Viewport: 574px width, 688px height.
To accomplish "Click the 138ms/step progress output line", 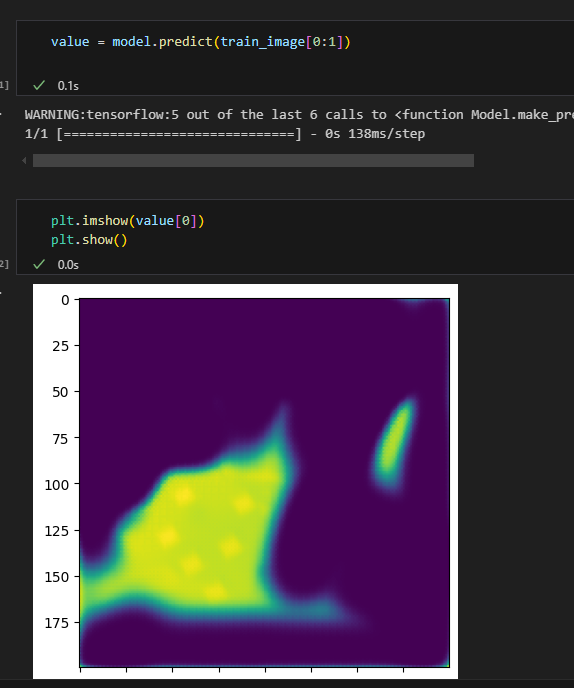I will (x=225, y=133).
